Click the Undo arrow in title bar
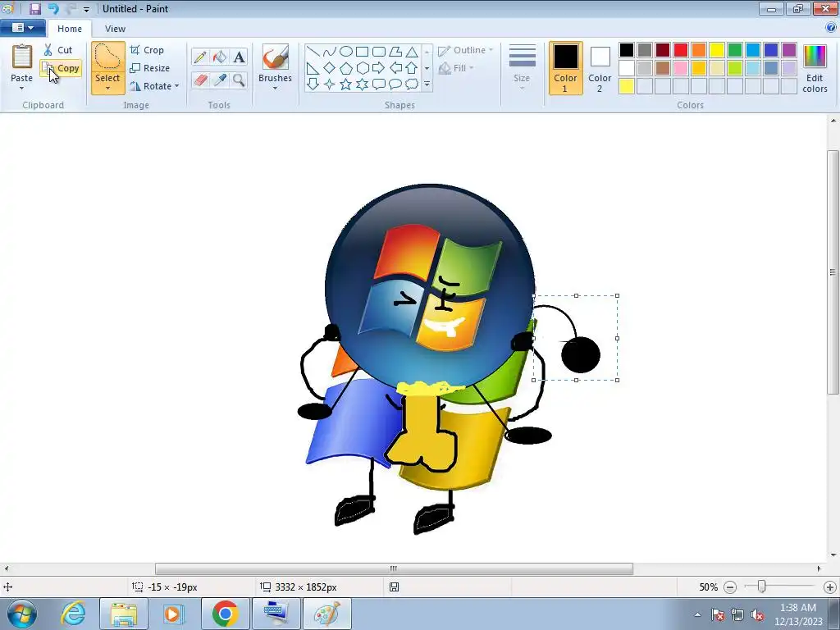Viewport: 840px width, 630px height. [x=53, y=8]
